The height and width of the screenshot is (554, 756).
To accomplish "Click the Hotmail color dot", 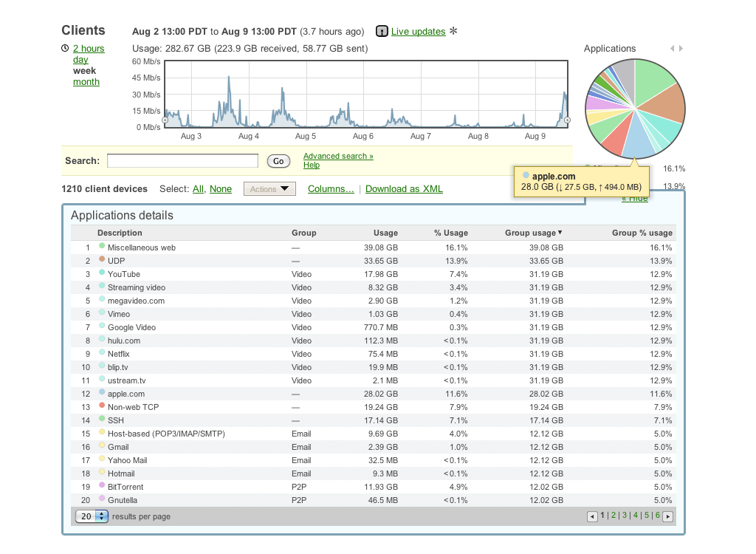I will click(102, 472).
